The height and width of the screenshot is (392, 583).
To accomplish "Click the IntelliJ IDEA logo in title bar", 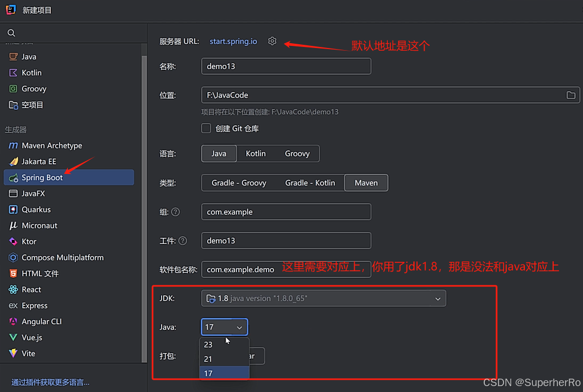I will pos(11,10).
